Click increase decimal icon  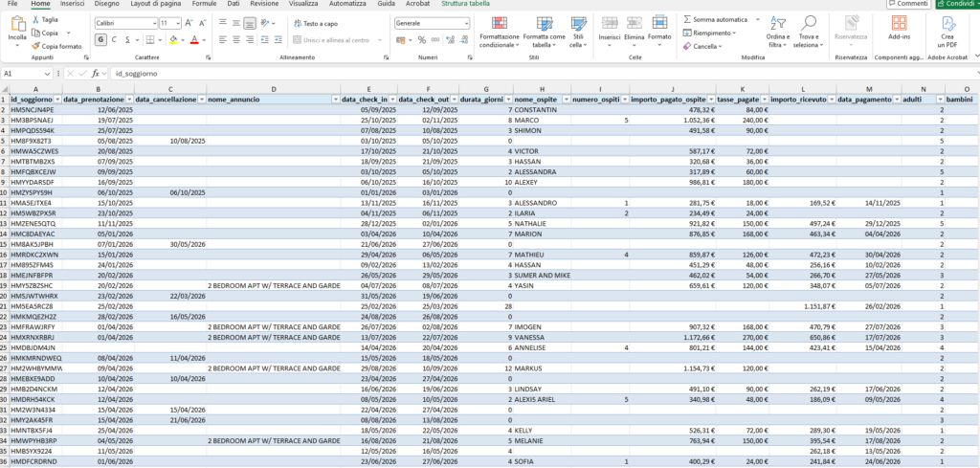[x=452, y=40]
